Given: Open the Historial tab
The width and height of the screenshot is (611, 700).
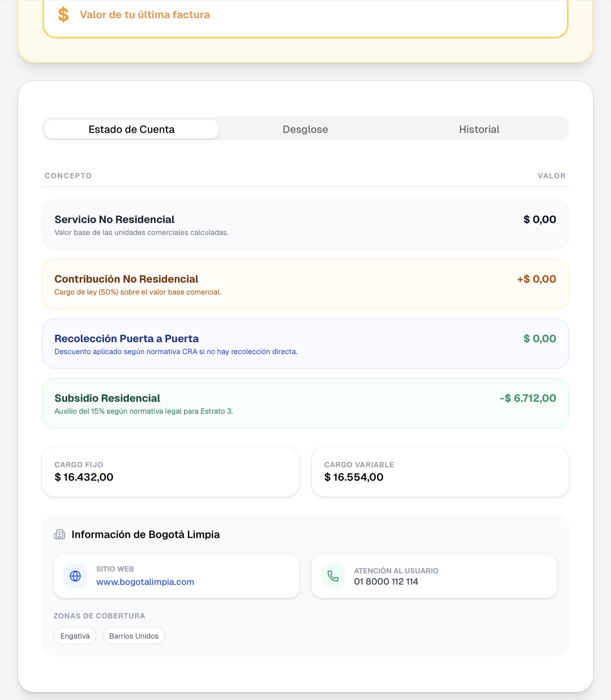Looking at the screenshot, I should click(479, 129).
